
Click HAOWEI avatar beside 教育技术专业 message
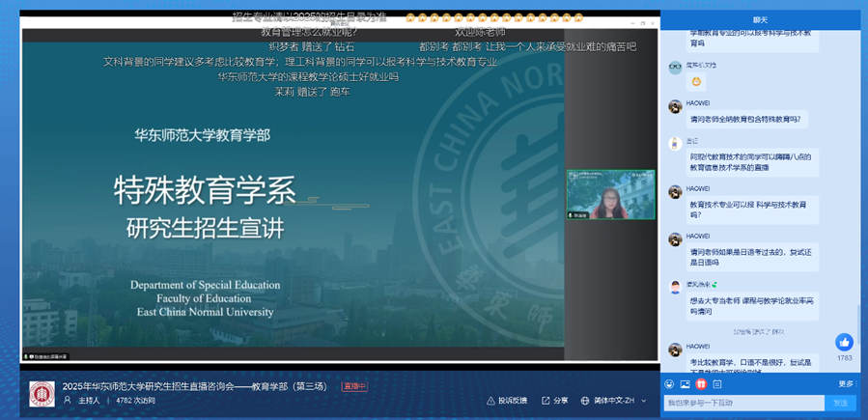[675, 192]
